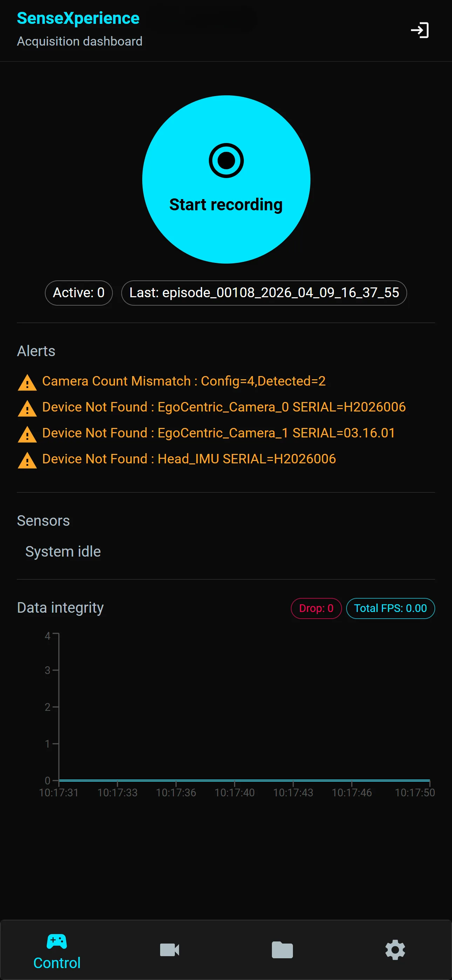Open the video camera tab
The image size is (452, 980).
pyautogui.click(x=169, y=950)
